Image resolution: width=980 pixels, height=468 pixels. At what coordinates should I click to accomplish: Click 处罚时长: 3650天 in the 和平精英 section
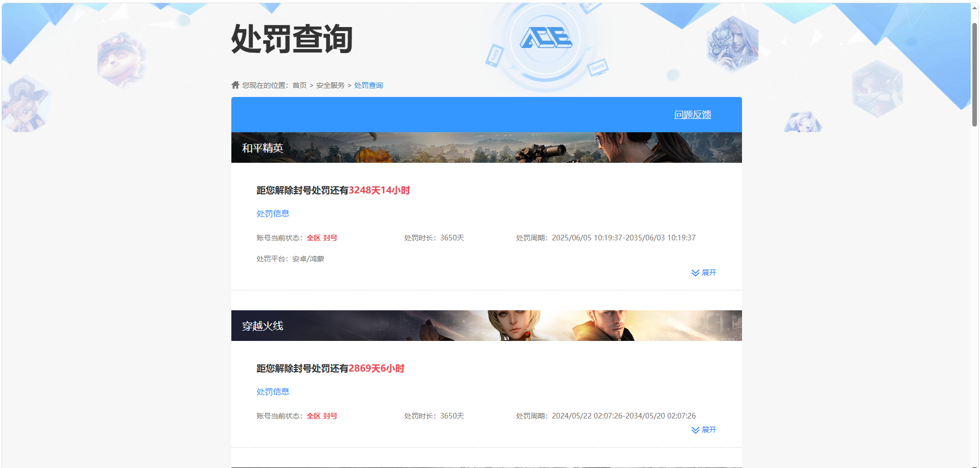434,238
